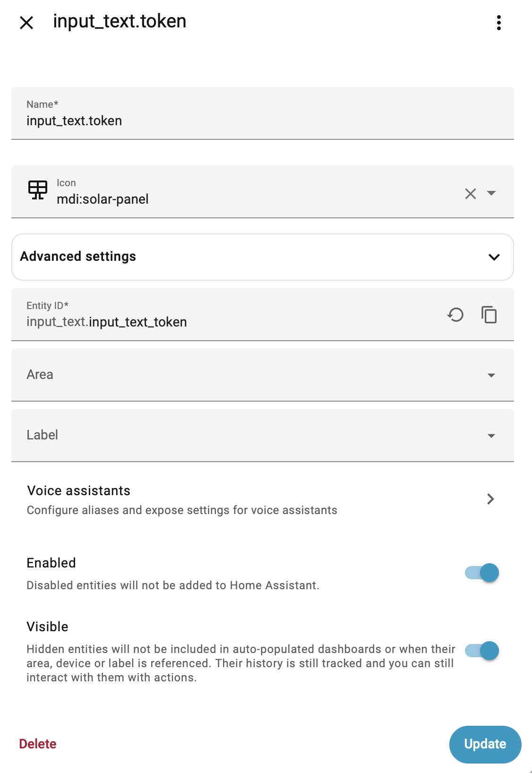
Task: Click the solar-panel icon preview
Action: 38,190
